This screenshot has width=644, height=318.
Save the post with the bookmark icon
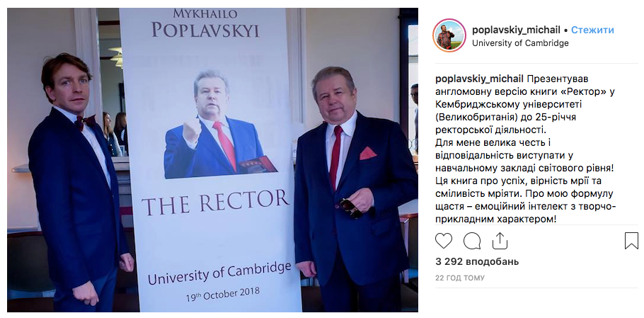(x=631, y=241)
